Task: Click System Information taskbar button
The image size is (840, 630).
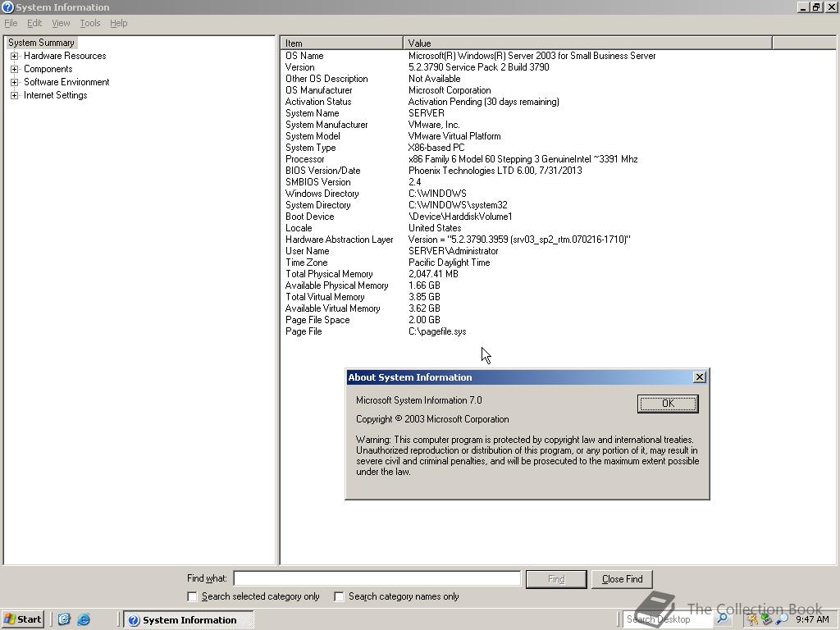Action: pyautogui.click(x=188, y=620)
